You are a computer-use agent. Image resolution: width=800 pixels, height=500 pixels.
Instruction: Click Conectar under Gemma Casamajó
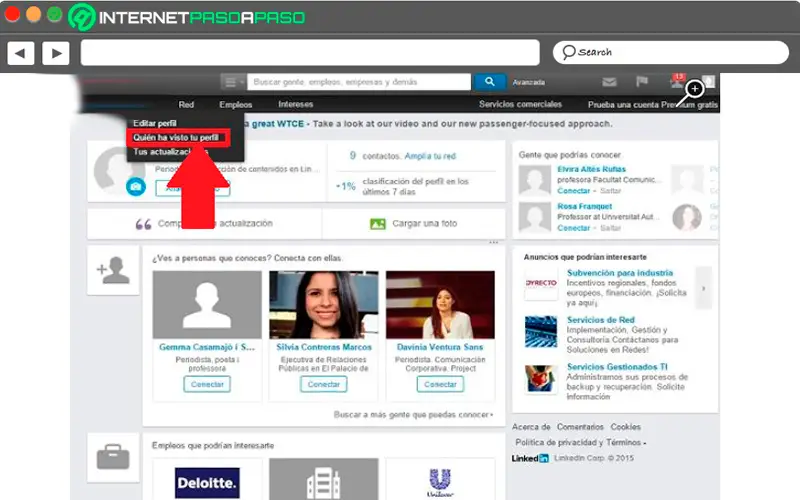[207, 384]
